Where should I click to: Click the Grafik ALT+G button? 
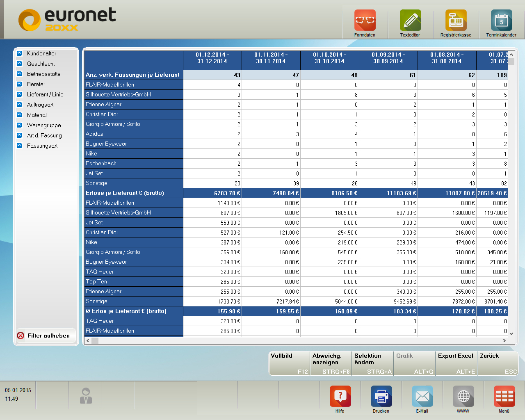(x=415, y=363)
